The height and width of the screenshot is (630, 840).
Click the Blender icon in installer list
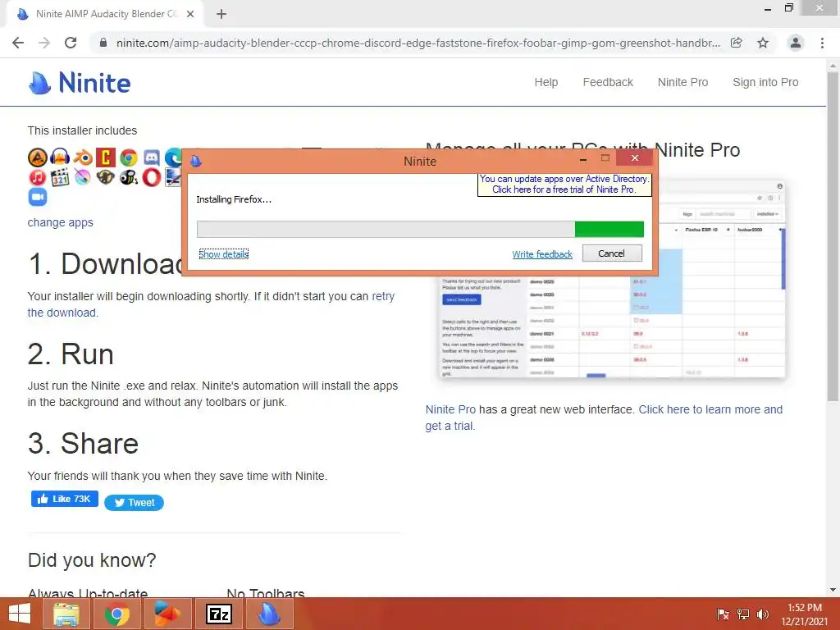coord(83,157)
